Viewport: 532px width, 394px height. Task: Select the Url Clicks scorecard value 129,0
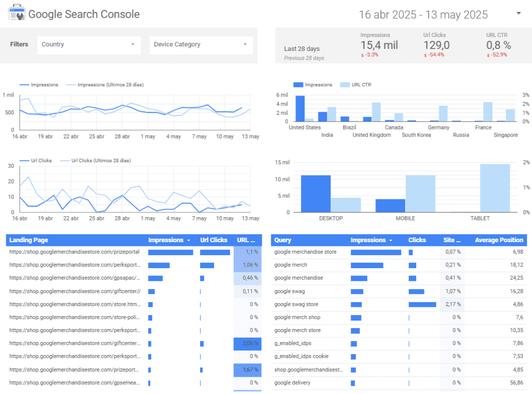pyautogui.click(x=436, y=45)
